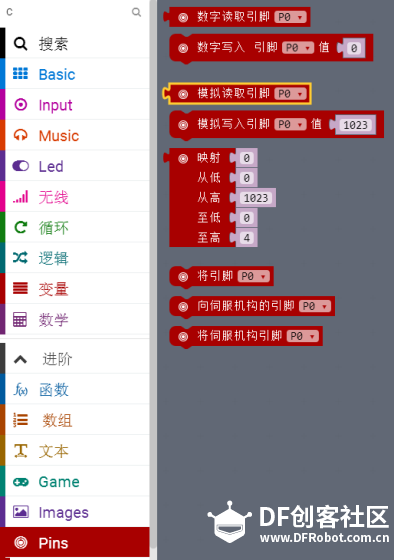Open pin dropdown on 模拟写入引脚 block
The image size is (395, 560).
[290, 125]
